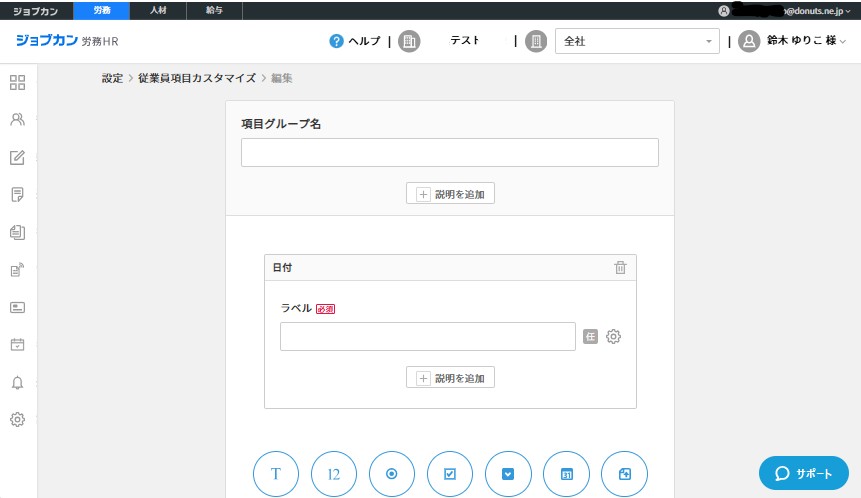Add a checkbox field type

click(450, 474)
